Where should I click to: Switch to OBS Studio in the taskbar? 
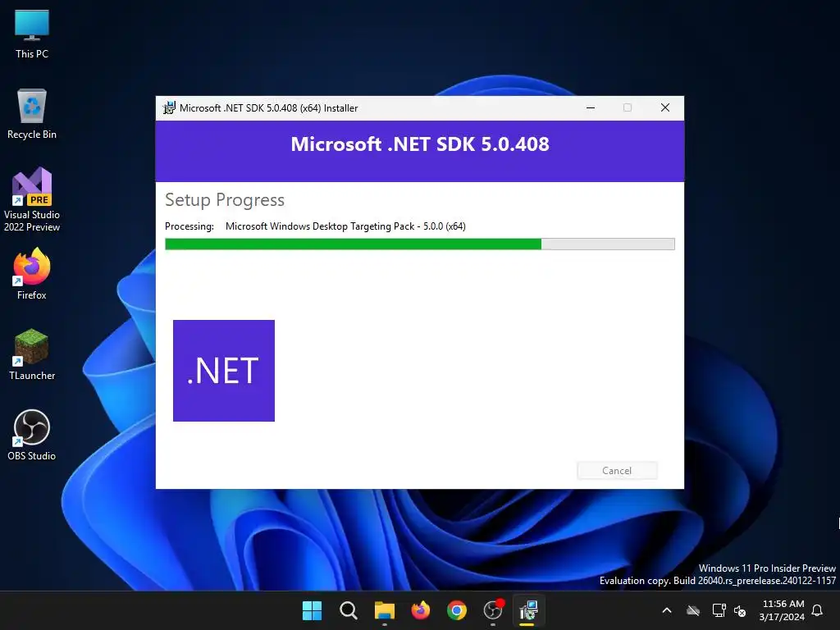pyautogui.click(x=493, y=610)
